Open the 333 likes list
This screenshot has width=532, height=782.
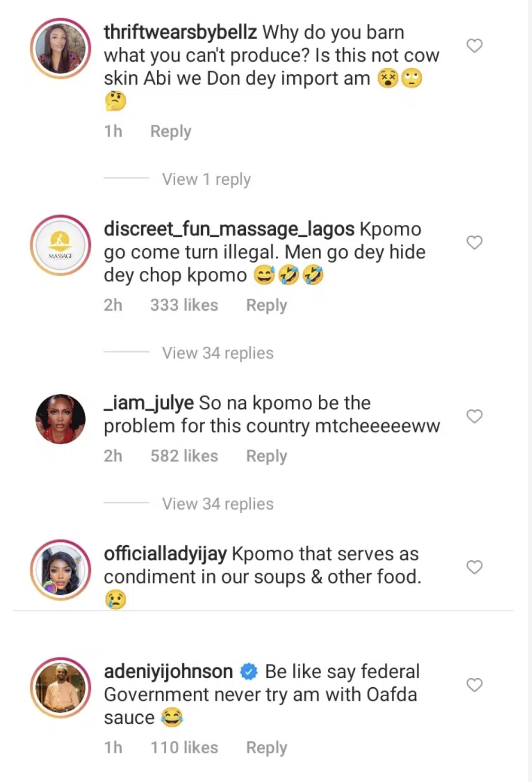[184, 305]
